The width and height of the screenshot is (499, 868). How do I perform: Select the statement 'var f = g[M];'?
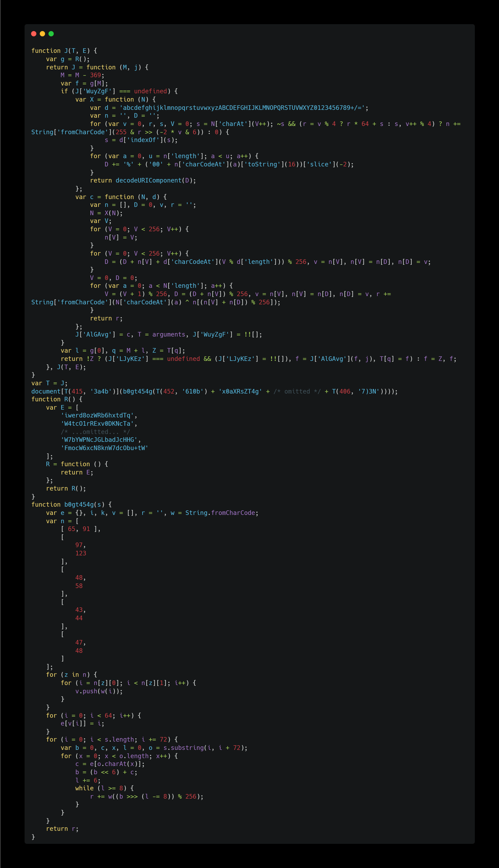point(84,83)
